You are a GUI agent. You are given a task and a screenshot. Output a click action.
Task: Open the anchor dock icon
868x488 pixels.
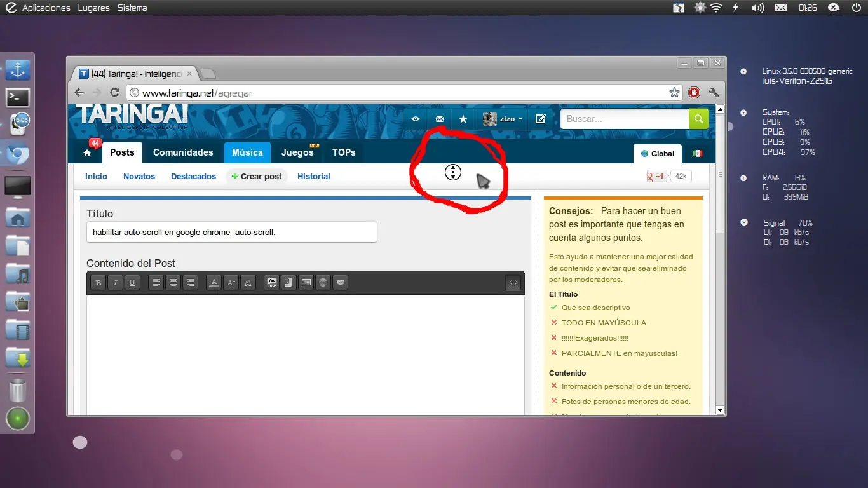point(18,69)
